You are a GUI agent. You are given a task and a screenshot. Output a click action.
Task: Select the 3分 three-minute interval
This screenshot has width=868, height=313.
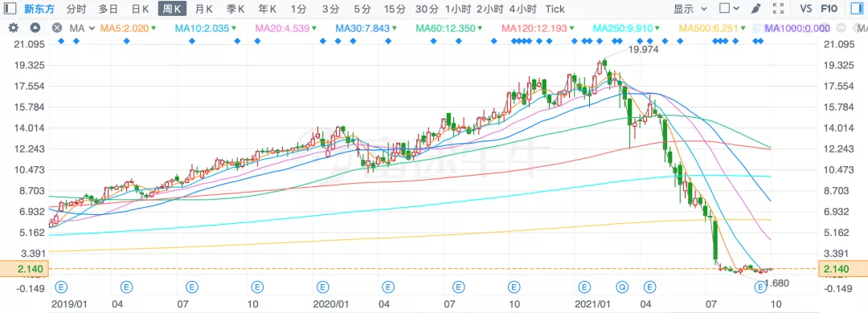coord(330,9)
